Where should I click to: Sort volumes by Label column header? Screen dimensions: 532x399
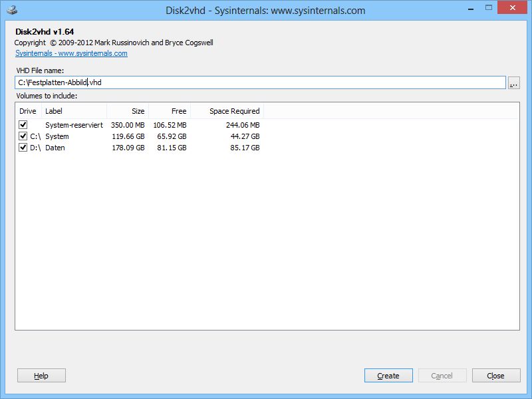74,111
